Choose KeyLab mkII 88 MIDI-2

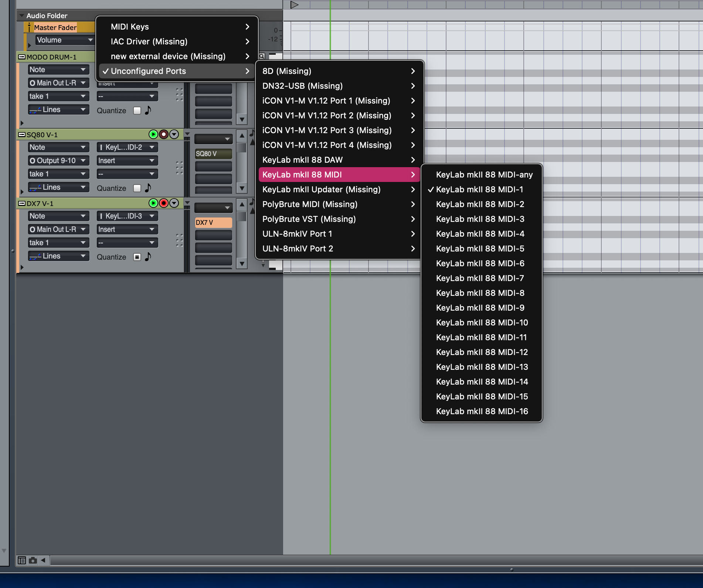point(482,204)
